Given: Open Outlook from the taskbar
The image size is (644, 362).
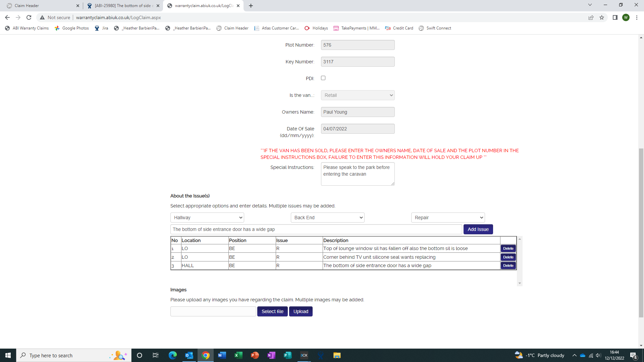Looking at the screenshot, I should [x=189, y=355].
